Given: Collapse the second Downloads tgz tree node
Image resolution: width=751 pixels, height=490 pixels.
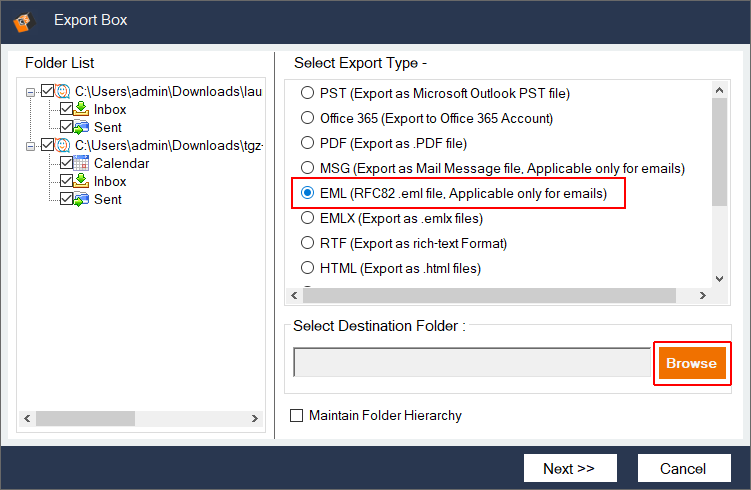Looking at the screenshot, I should pos(31,146).
